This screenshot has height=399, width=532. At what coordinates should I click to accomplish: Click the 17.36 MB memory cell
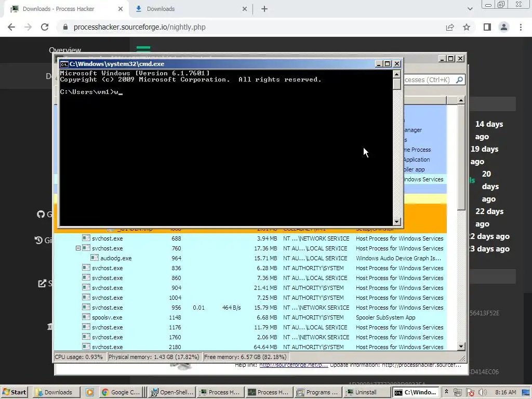pos(265,248)
